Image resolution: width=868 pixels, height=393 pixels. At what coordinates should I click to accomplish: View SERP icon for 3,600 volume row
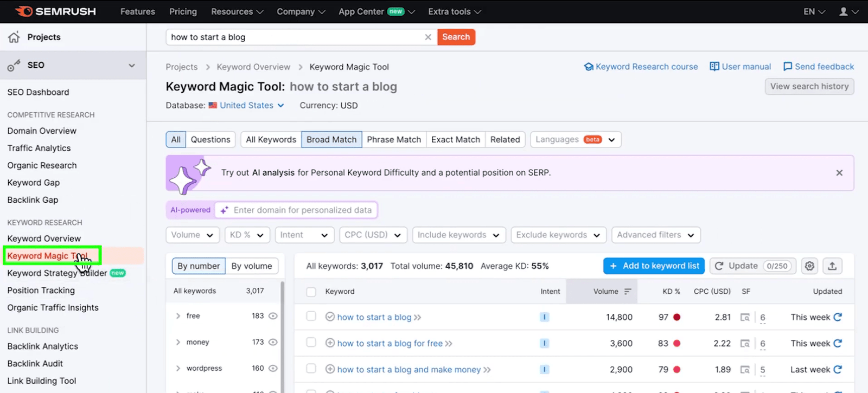(745, 344)
